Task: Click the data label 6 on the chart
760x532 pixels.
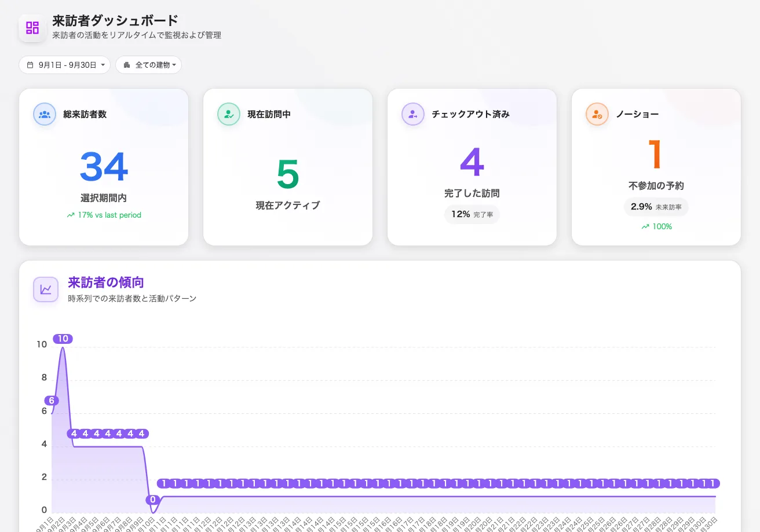Action: 52,401
